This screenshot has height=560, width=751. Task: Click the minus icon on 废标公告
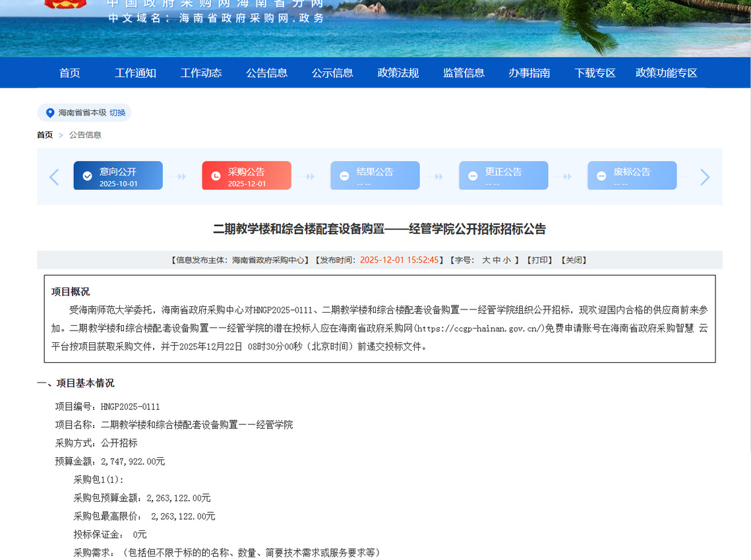(601, 176)
